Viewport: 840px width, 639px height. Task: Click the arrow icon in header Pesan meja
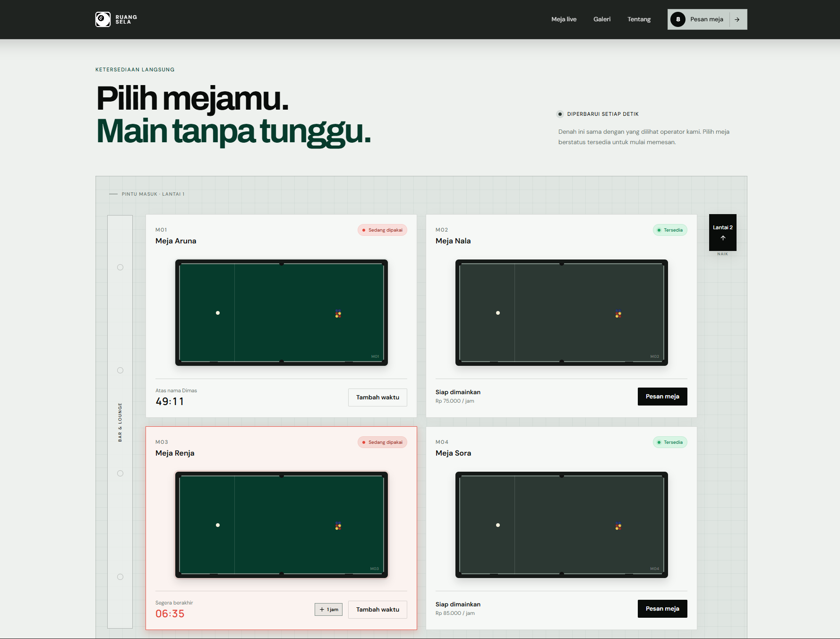737,19
